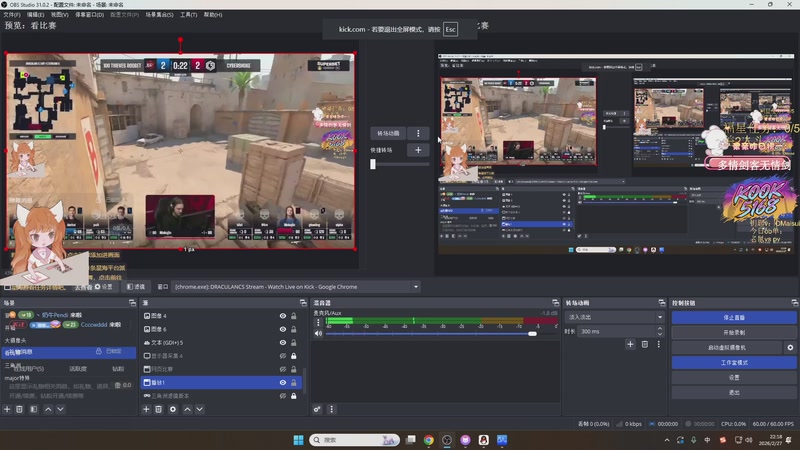Undock the scene transitions panel
This screenshot has width=800, height=450.
662,303
